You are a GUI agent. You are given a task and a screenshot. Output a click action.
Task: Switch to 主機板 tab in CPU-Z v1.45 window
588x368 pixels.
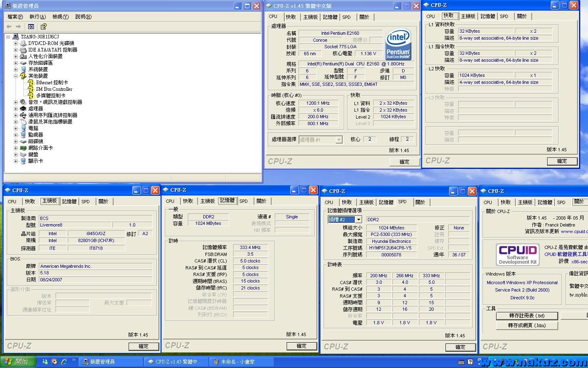coord(310,17)
